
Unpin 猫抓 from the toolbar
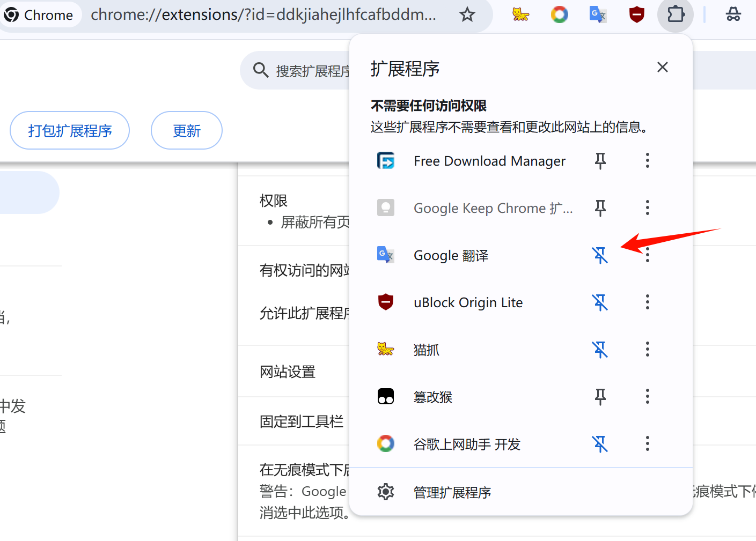pyautogui.click(x=600, y=349)
